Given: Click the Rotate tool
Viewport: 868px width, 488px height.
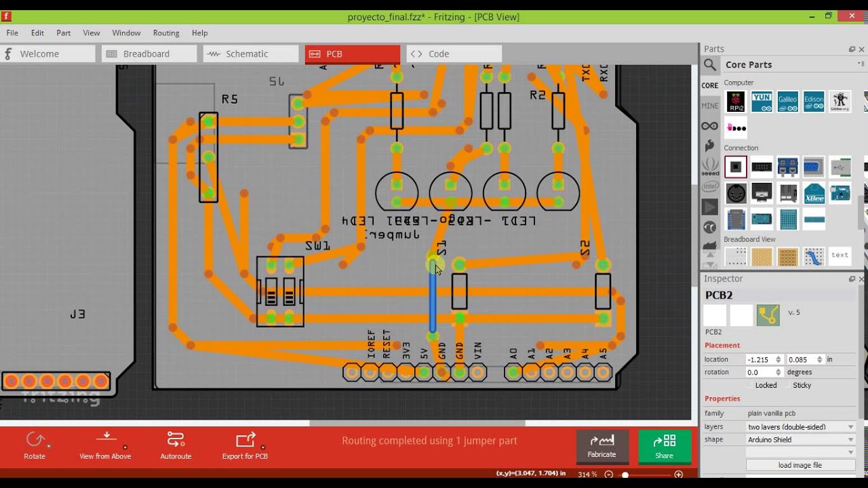Looking at the screenshot, I should coord(35,445).
